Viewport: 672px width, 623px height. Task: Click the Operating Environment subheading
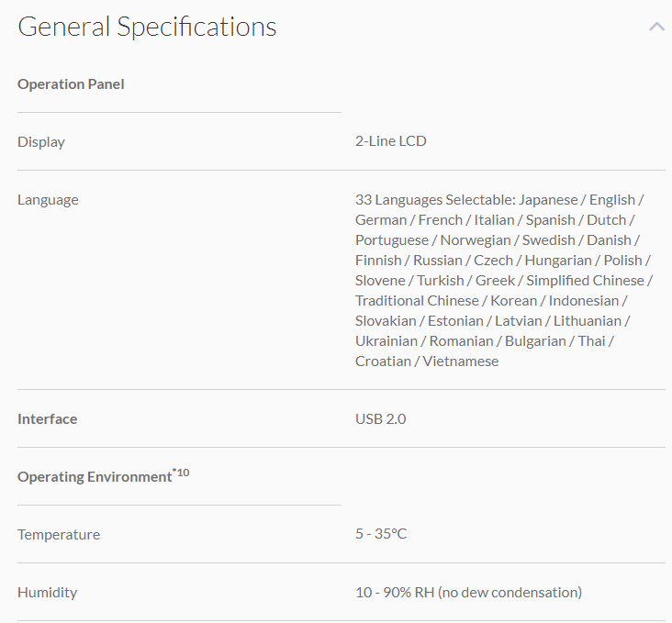point(95,477)
